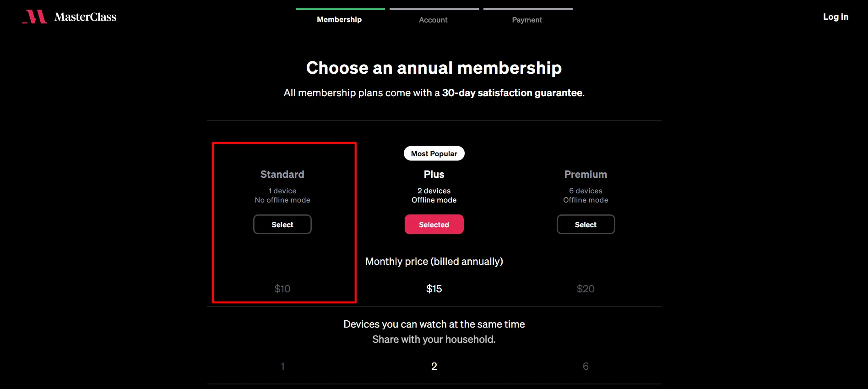Click the green Membership progress bar
The width and height of the screenshot is (868, 389).
pos(340,9)
